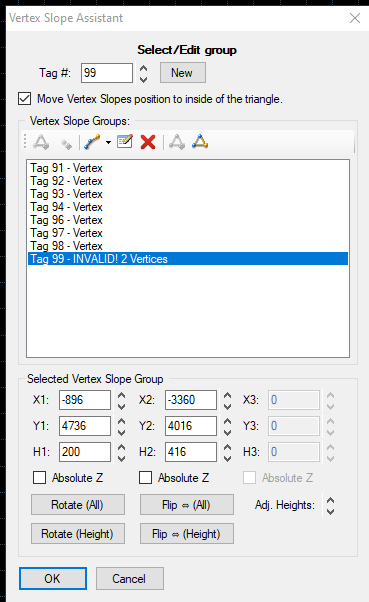Open dropdown arrow next to line tool
Image resolution: width=369 pixels, height=602 pixels.
[x=108, y=142]
